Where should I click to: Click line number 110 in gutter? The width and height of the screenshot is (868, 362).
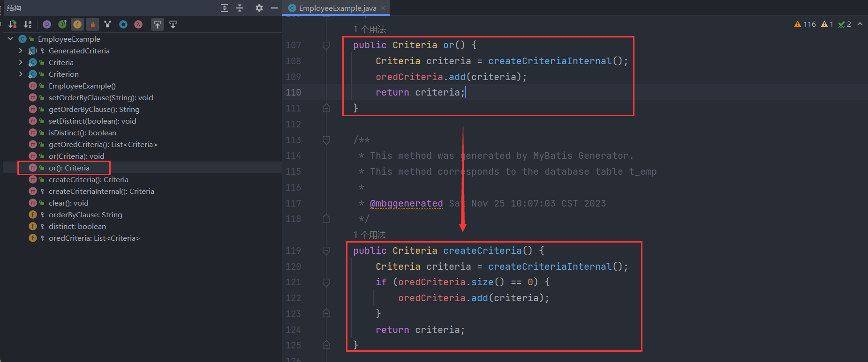point(294,92)
